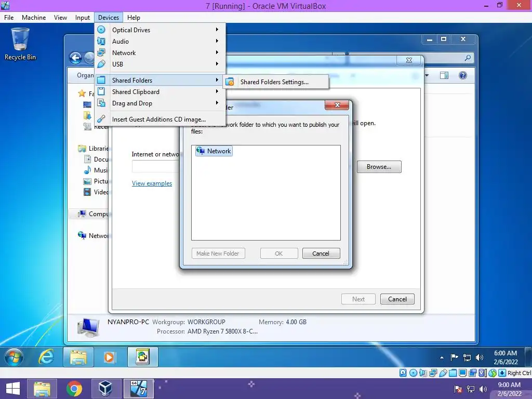Image resolution: width=532 pixels, height=399 pixels.
Task: Expand Optical Drives submenu
Action: point(160,30)
